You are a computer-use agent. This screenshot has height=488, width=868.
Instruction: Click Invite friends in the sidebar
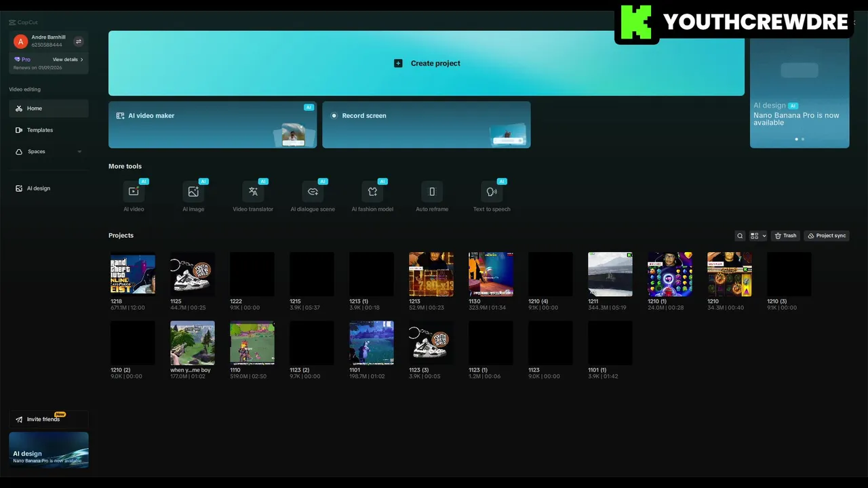point(49,420)
